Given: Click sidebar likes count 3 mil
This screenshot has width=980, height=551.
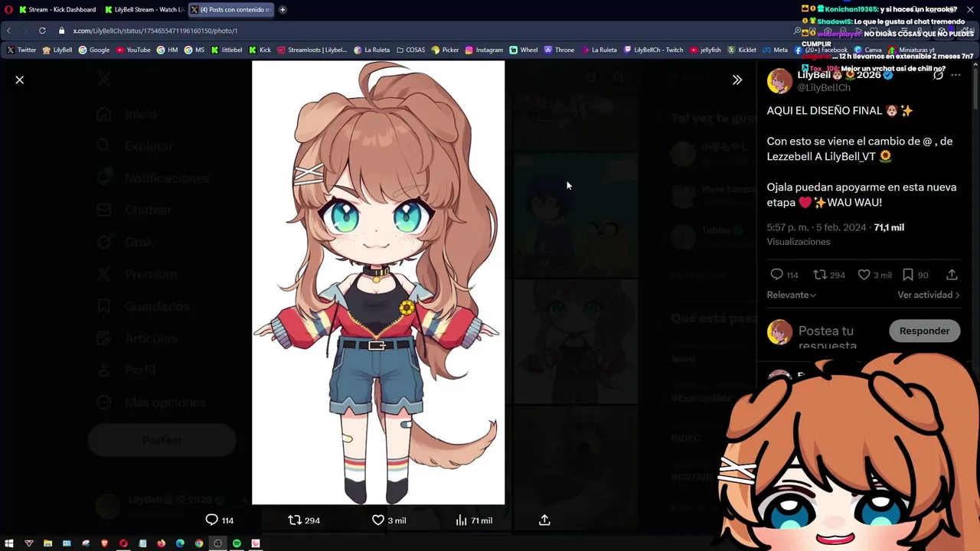Looking at the screenshot, I should pos(883,275).
